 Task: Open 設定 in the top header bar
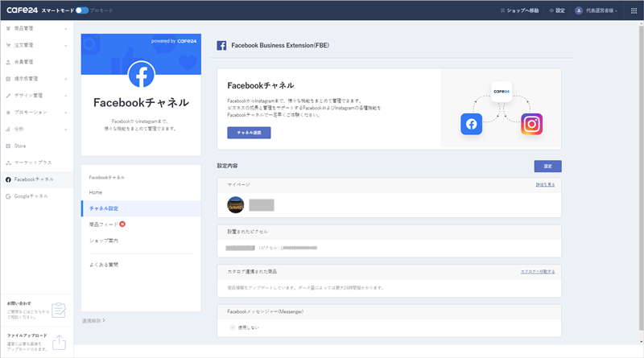click(557, 10)
